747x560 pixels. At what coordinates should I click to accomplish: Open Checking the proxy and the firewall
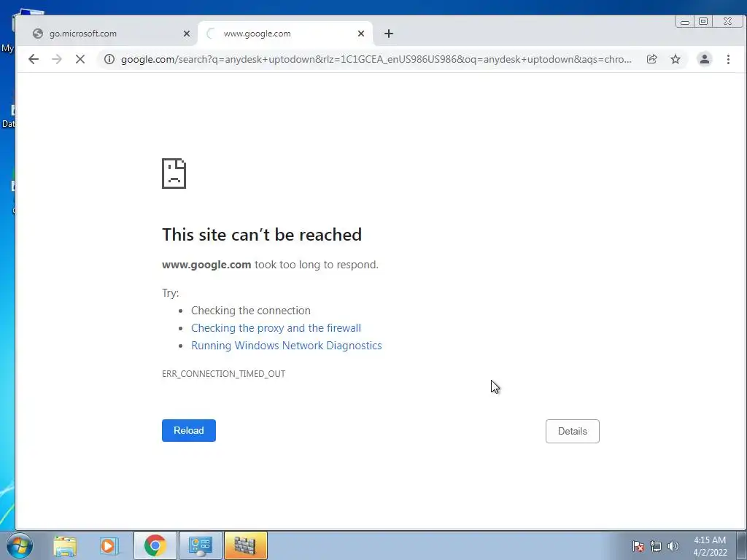(276, 328)
